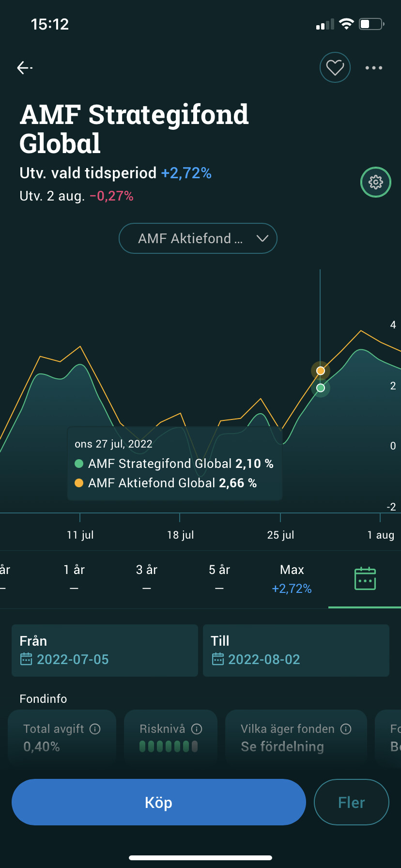The height and width of the screenshot is (868, 401).
Task: Add fund to favorites with heart icon
Action: (x=335, y=67)
